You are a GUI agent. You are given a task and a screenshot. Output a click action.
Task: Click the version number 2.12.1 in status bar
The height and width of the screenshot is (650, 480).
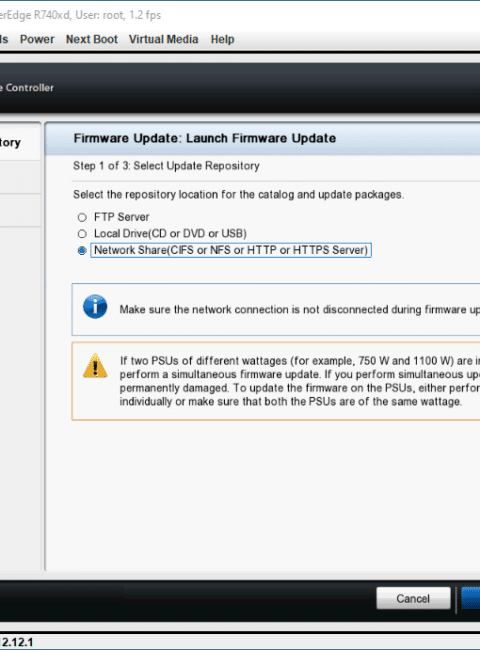click(17, 642)
